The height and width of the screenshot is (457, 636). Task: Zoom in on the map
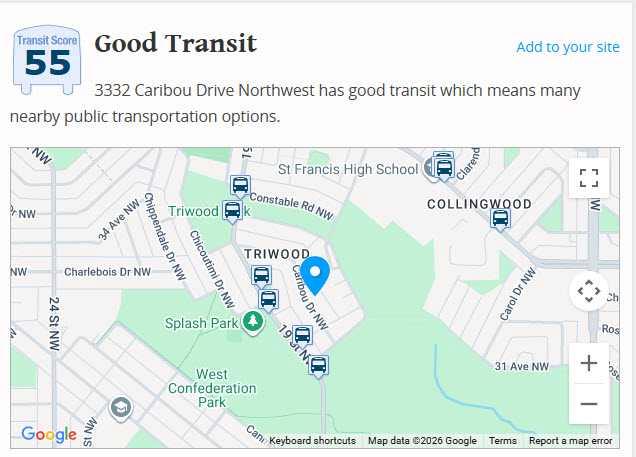(x=589, y=363)
